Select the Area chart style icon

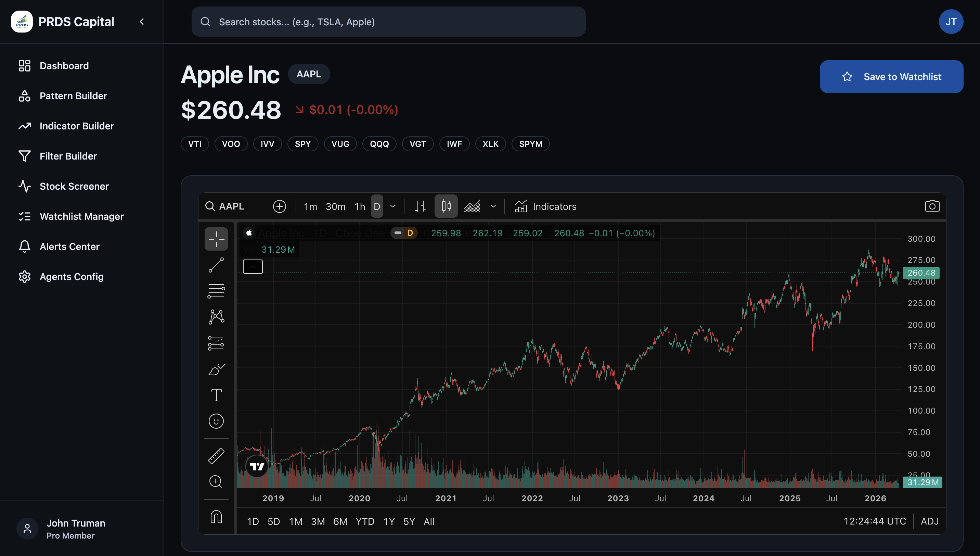pos(472,206)
